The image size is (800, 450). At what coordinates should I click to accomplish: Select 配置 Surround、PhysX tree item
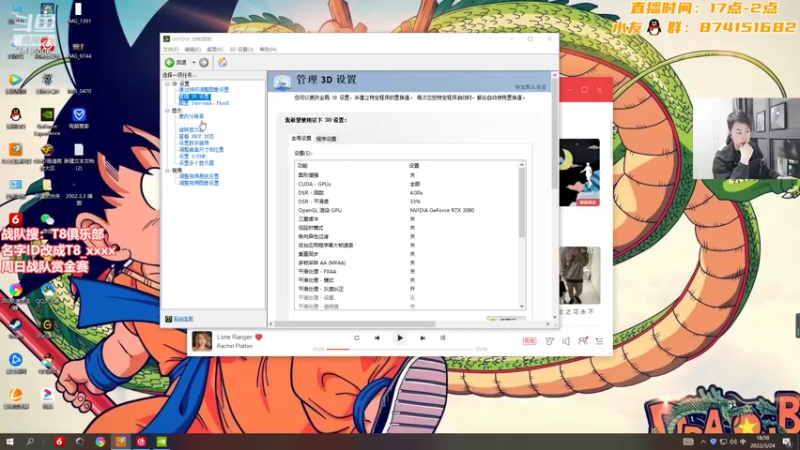coord(204,103)
